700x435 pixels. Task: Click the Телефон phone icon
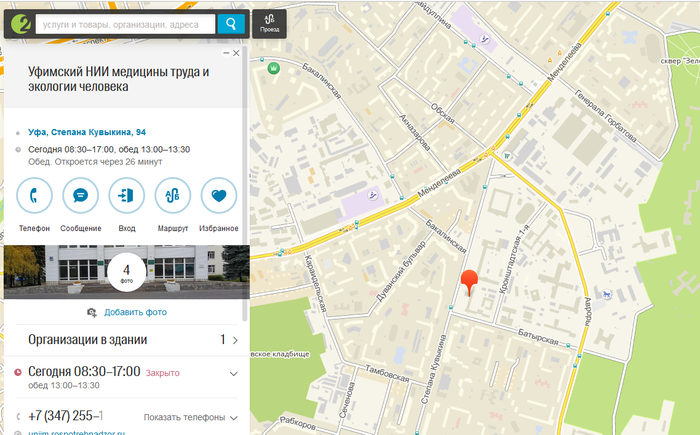tap(35, 196)
